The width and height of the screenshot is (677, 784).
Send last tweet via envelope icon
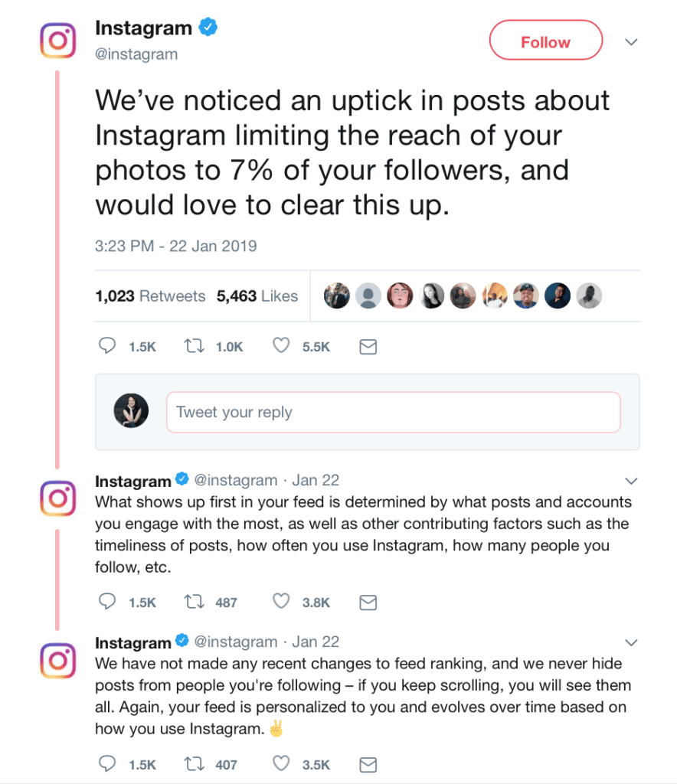(368, 765)
